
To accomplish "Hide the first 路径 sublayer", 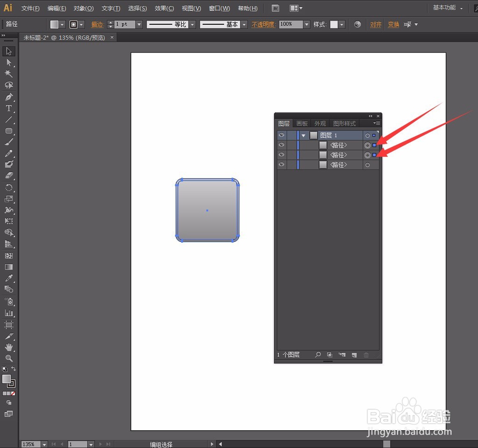I will click(x=282, y=145).
